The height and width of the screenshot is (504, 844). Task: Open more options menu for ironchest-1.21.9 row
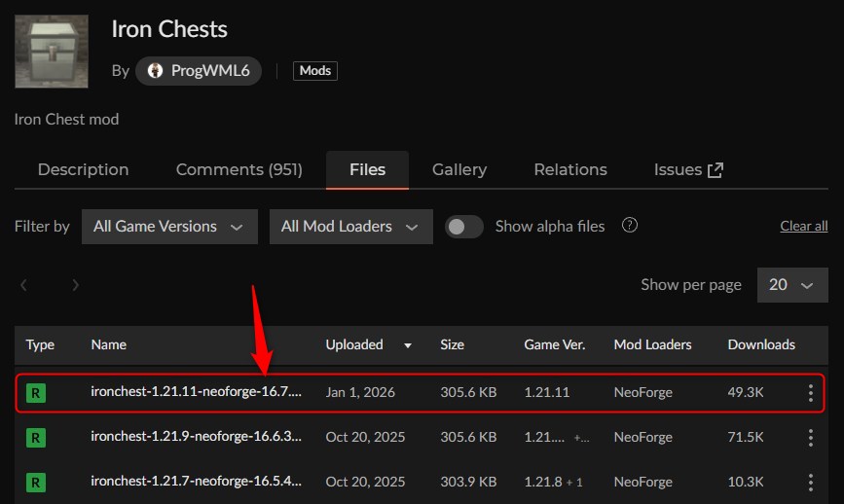[811, 437]
